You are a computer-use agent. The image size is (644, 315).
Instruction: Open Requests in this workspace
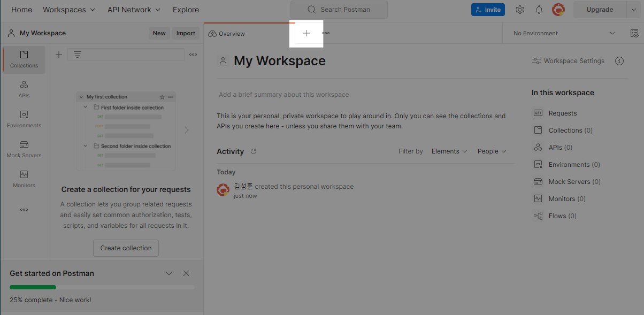click(x=555, y=113)
